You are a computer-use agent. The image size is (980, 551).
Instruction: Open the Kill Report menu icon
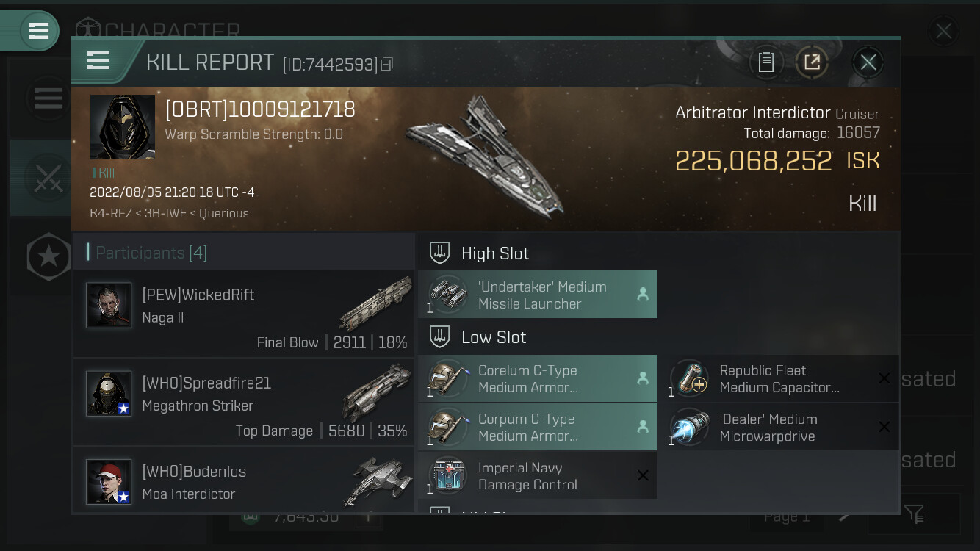pyautogui.click(x=98, y=60)
